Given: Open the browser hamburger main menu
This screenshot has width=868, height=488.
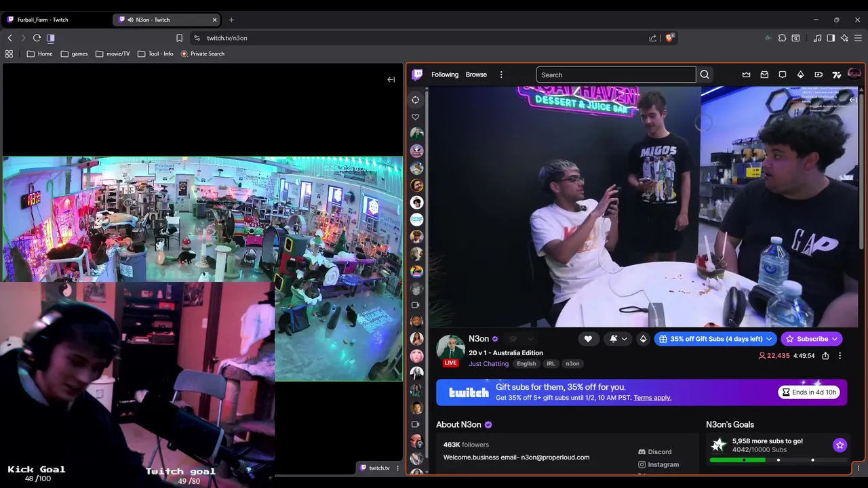Looking at the screenshot, I should 858,38.
